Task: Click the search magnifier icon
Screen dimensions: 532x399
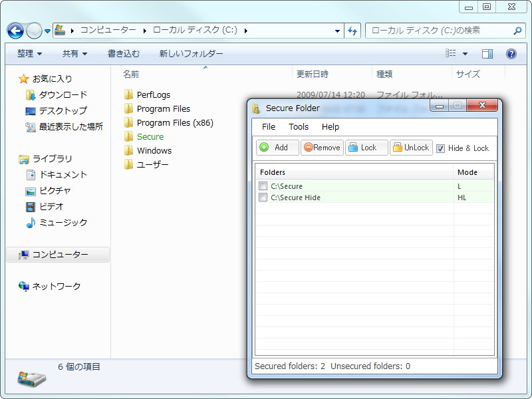Action: (x=517, y=31)
